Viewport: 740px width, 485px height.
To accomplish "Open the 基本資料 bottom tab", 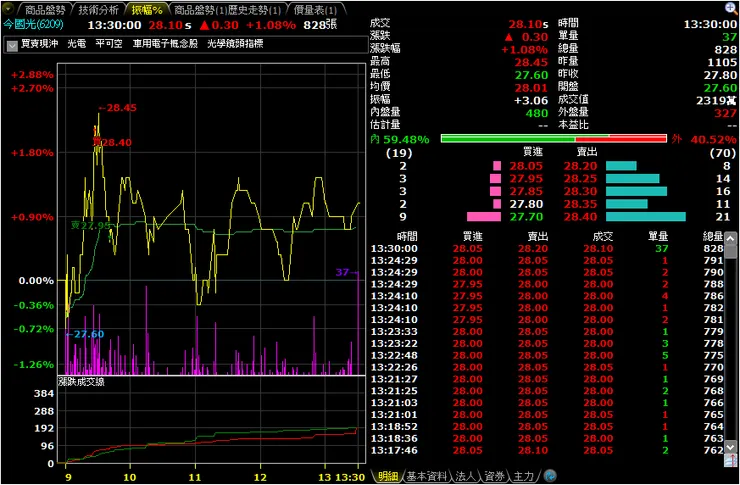I will pyautogui.click(x=427, y=476).
